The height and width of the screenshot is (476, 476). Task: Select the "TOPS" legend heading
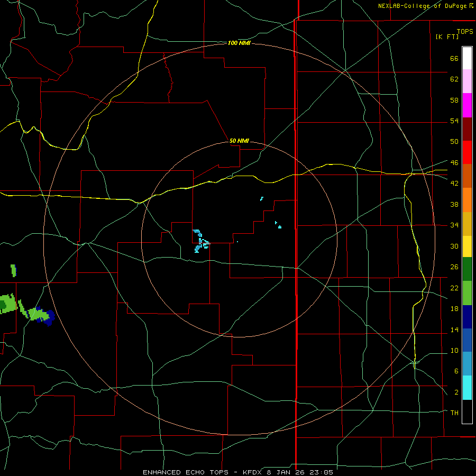465,31
